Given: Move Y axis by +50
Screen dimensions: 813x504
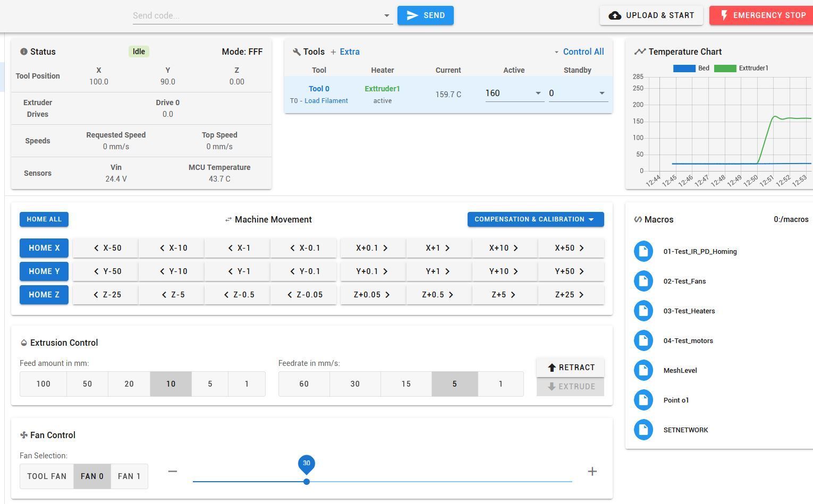Looking at the screenshot, I should pos(571,271).
